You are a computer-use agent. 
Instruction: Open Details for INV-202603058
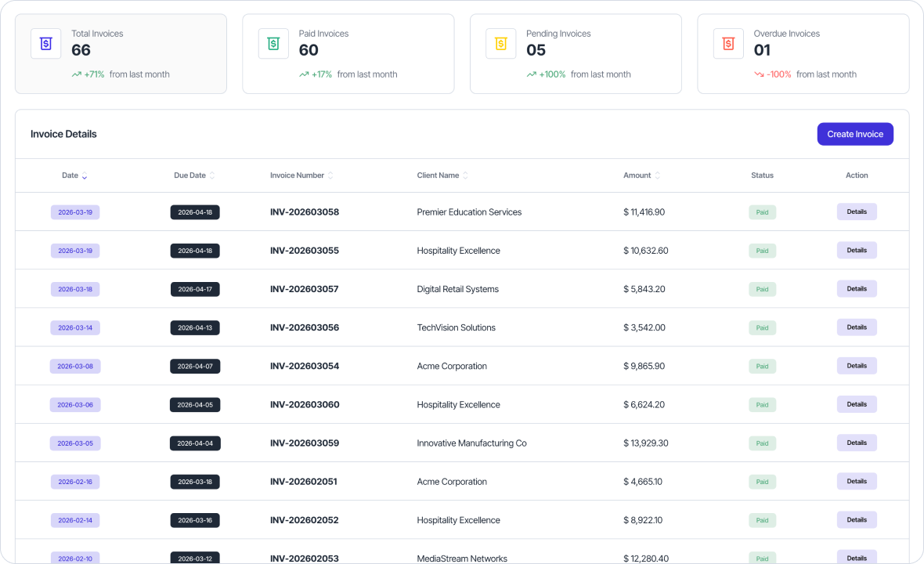point(857,211)
